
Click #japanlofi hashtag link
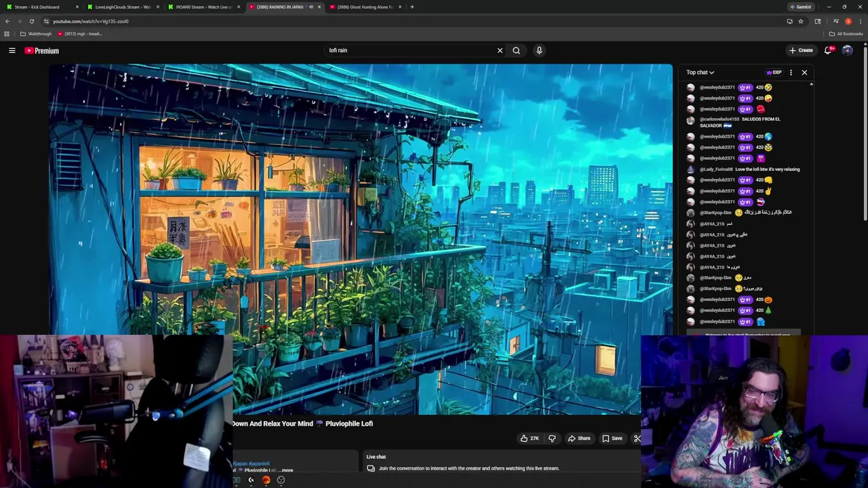[x=259, y=464]
